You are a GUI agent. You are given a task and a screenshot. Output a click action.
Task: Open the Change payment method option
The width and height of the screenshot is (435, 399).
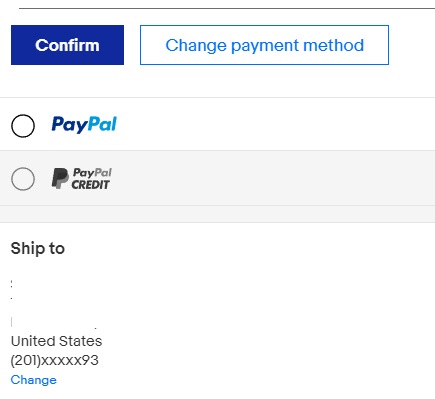[264, 45]
